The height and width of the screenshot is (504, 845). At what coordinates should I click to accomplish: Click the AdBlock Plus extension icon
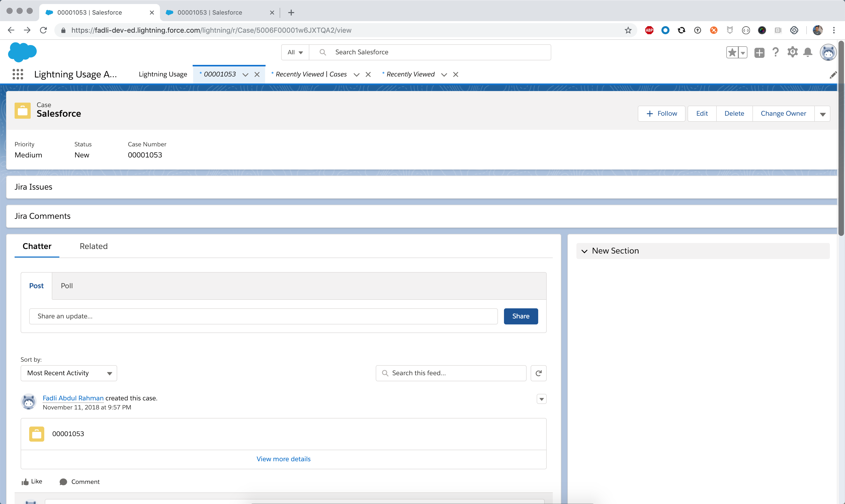pyautogui.click(x=649, y=30)
